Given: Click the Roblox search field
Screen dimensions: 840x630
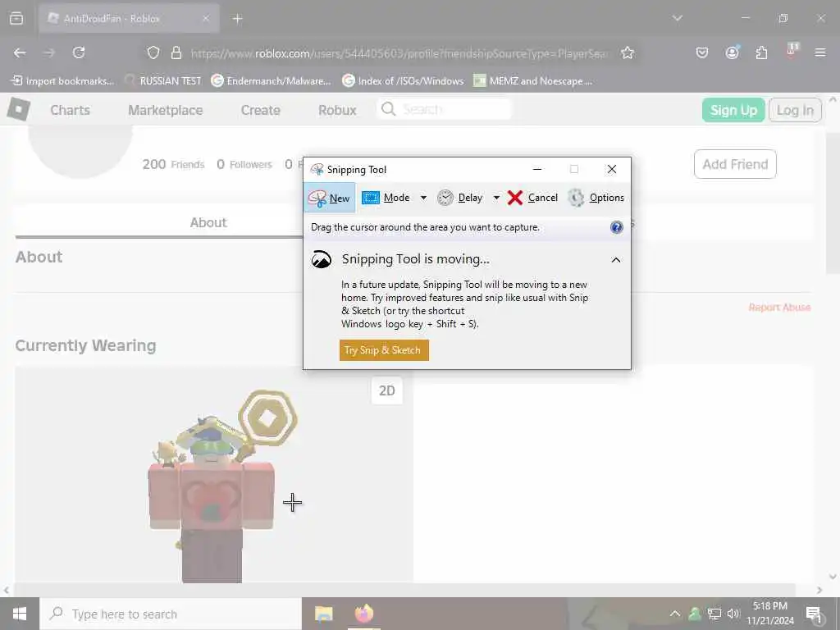Looking at the screenshot, I should coord(445,109).
